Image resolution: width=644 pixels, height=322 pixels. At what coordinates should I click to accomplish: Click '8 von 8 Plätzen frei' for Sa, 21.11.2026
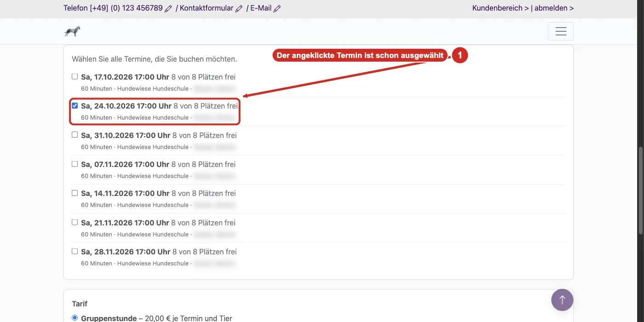click(203, 223)
